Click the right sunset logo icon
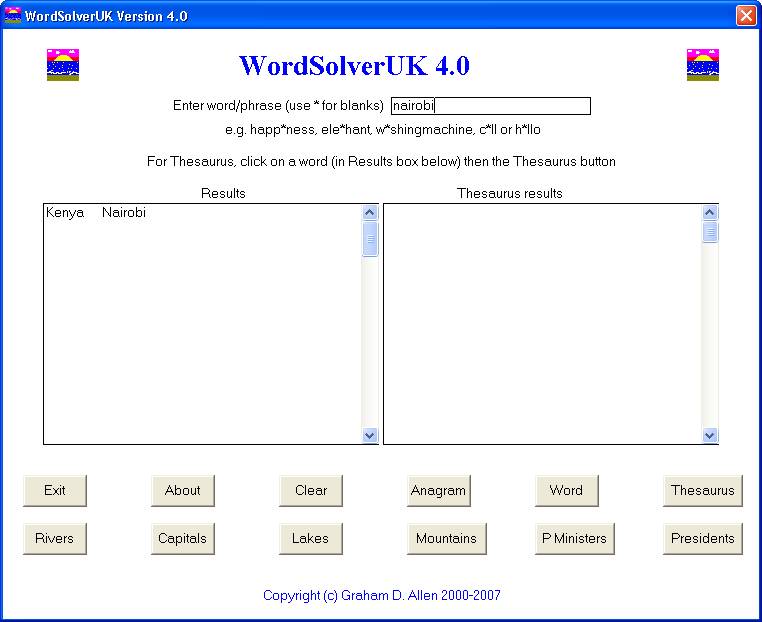762x622 pixels. (703, 65)
